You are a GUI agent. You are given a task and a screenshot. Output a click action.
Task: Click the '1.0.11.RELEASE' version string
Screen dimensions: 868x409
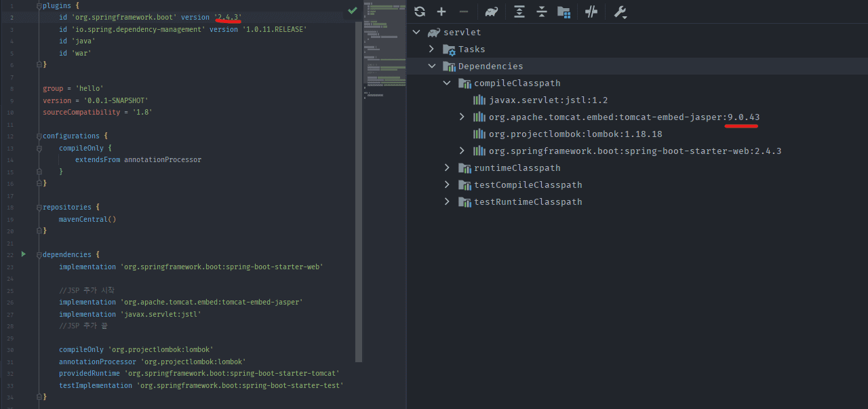(275, 29)
